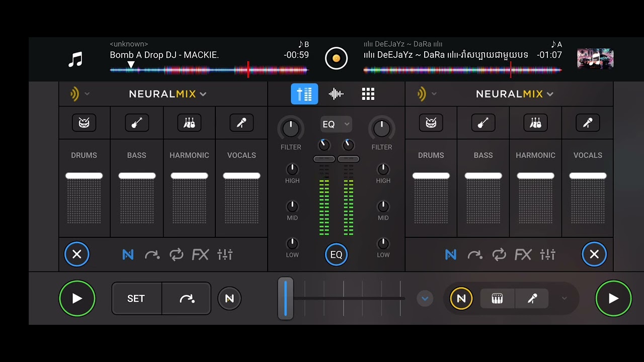644x362 pixels.
Task: Click the SET cue button
Action: pyautogui.click(x=136, y=299)
